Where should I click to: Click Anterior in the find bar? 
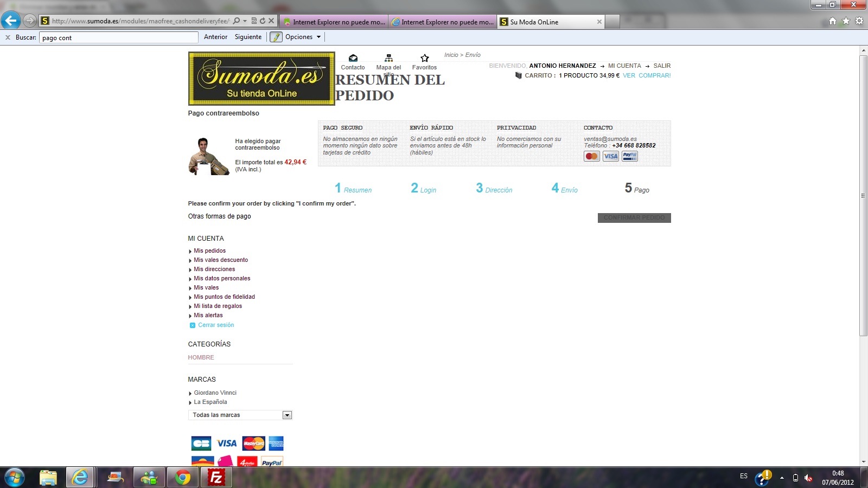pyautogui.click(x=215, y=37)
